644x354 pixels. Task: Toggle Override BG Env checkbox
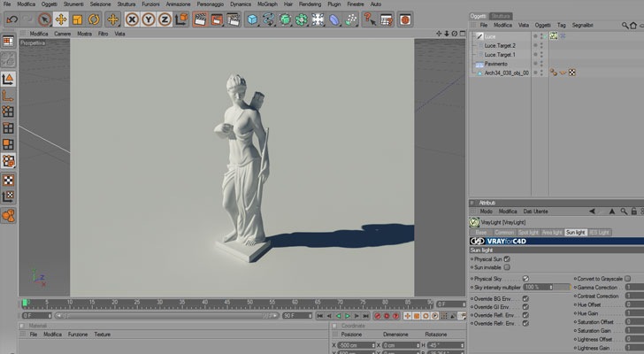525,298
